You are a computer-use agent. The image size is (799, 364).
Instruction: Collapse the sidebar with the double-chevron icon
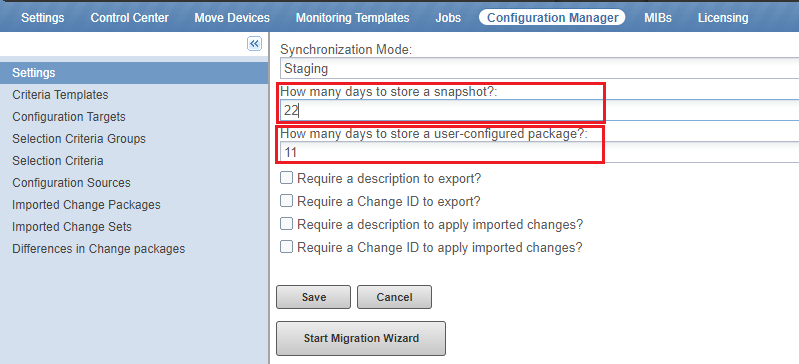coord(254,44)
